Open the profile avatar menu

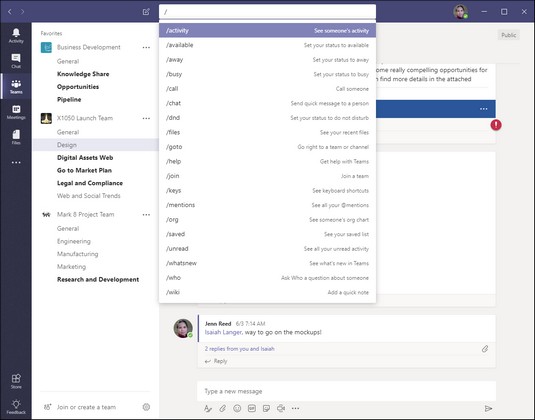(x=460, y=12)
